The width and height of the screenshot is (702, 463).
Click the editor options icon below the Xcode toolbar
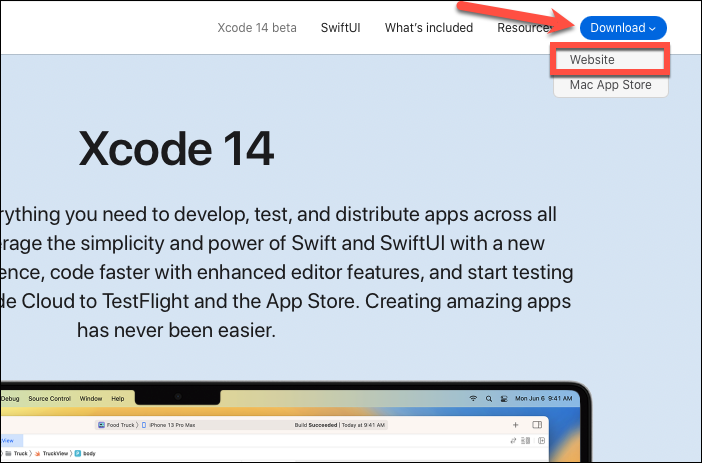click(526, 441)
